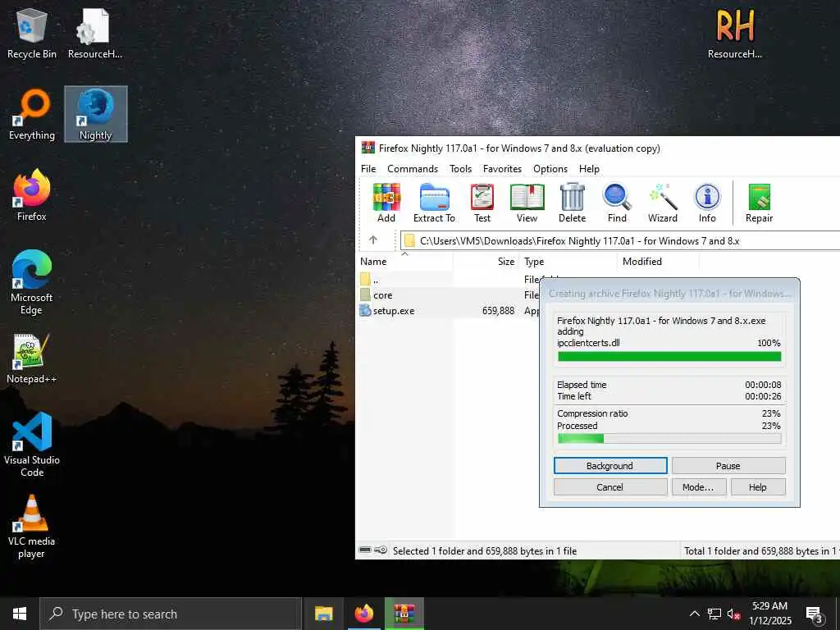Sort by the Modified column header
The height and width of the screenshot is (630, 840).
click(659, 262)
